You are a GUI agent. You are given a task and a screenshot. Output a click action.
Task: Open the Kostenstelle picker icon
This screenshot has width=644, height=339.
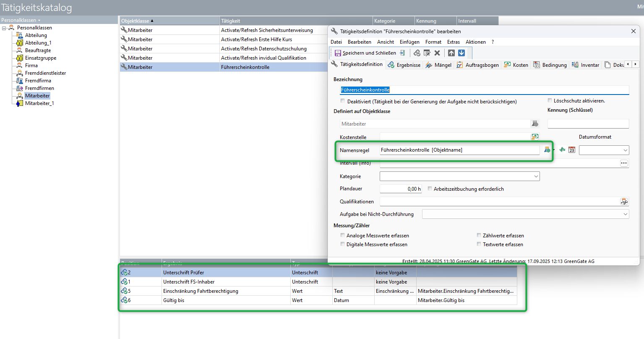coord(534,137)
